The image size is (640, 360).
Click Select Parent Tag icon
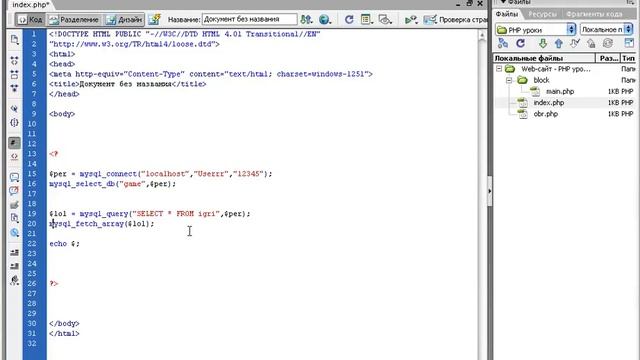pos(14,109)
